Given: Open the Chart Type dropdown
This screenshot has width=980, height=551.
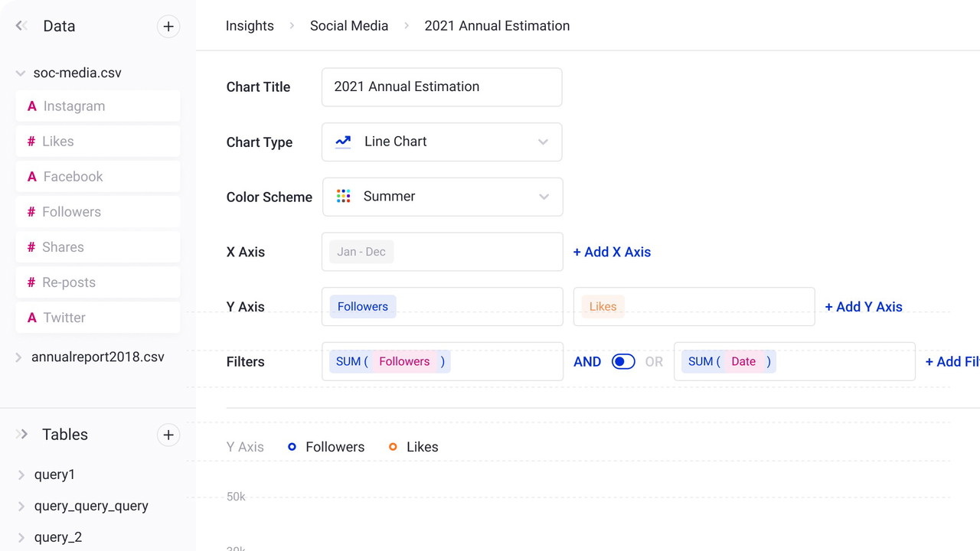Looking at the screenshot, I should pyautogui.click(x=543, y=142).
